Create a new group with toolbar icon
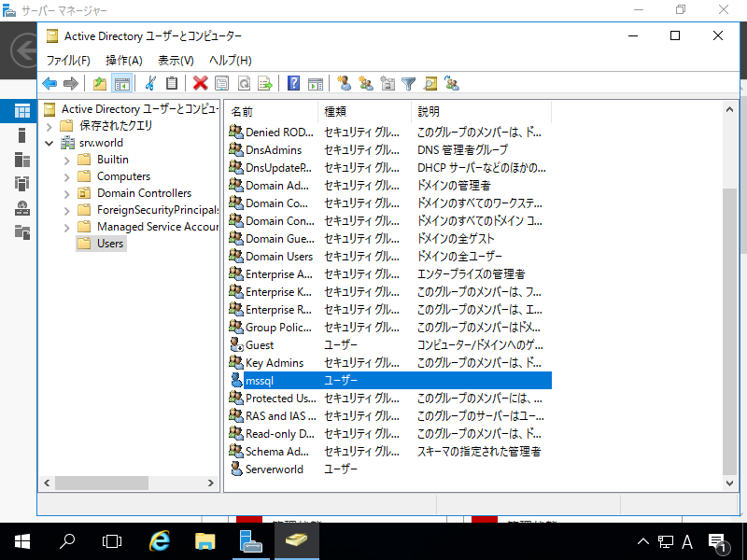The image size is (747, 560). pyautogui.click(x=366, y=84)
